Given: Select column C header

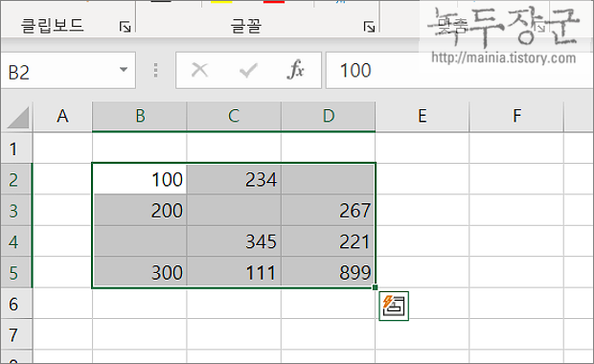Looking at the screenshot, I should [234, 116].
